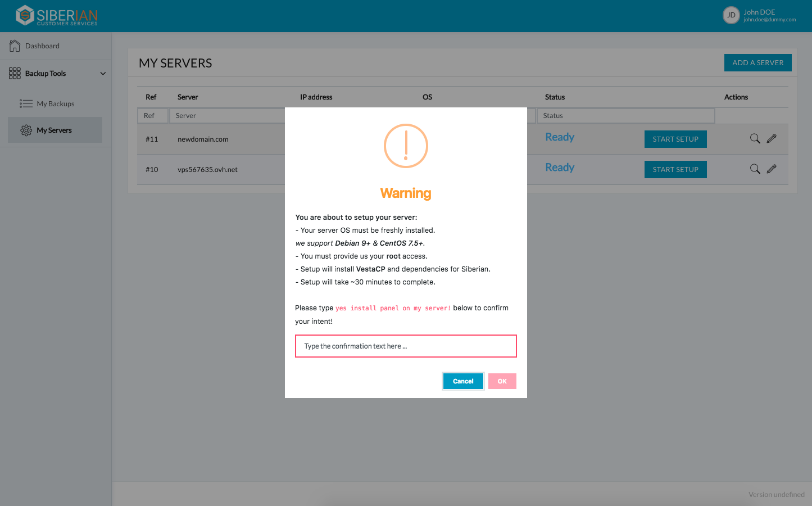
Task: View details of vps567635.ovh.net with magnifier
Action: (755, 169)
